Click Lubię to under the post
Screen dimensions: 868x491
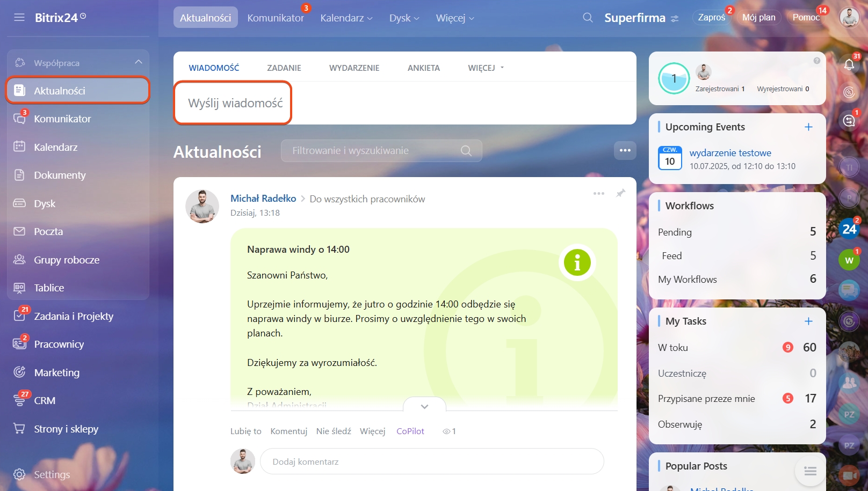(x=246, y=431)
